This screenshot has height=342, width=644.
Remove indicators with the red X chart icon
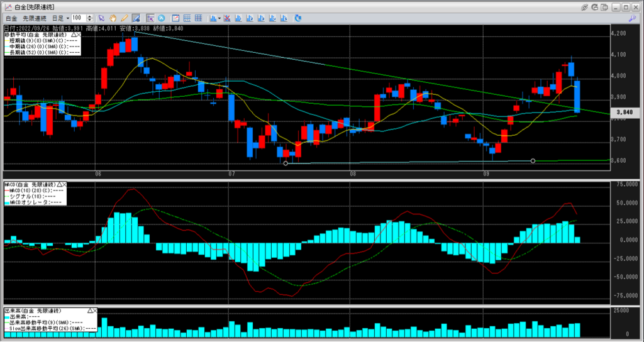point(226,18)
